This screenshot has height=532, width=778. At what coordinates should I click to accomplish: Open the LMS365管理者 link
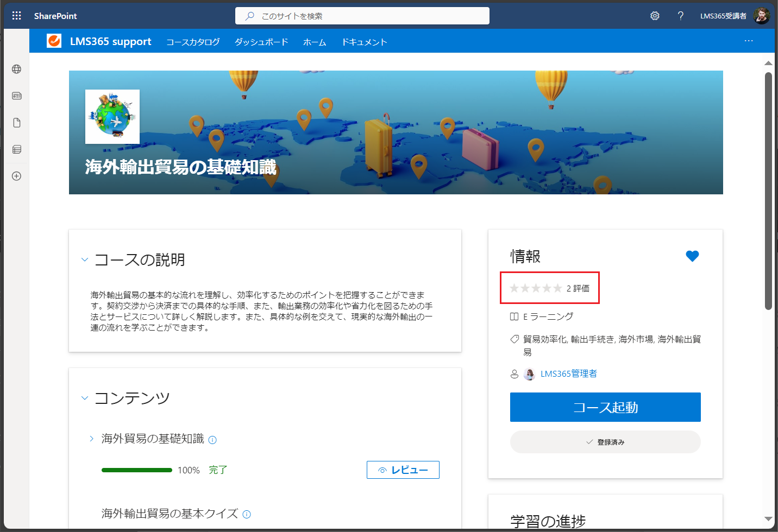(x=569, y=373)
